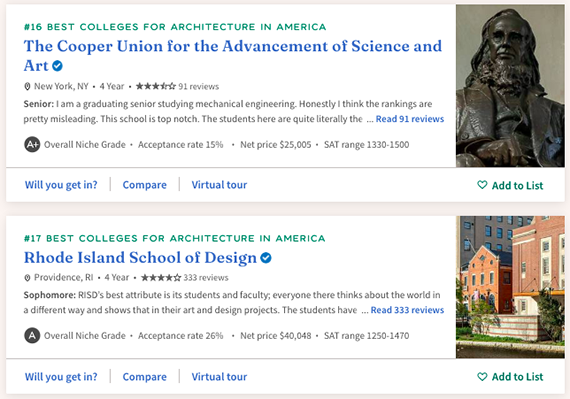Open Read 91 reviews link
The height and width of the screenshot is (399, 570).
pos(410,119)
